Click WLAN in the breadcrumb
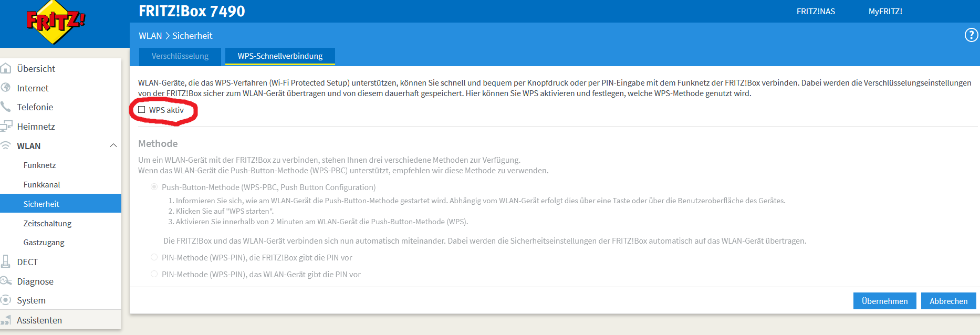The height and width of the screenshot is (335, 980). tap(150, 36)
